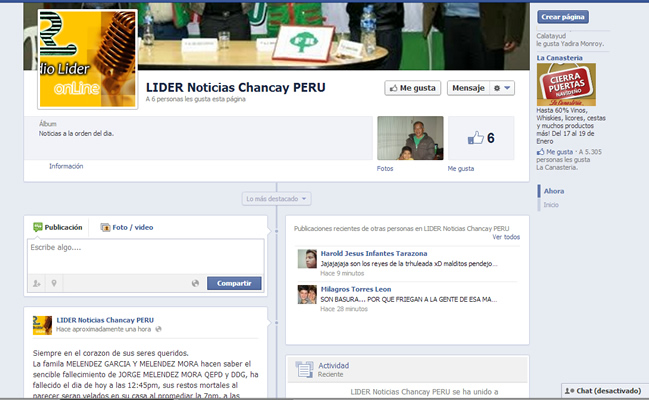Open LIDER Noticias Chancay PERU post author link
This screenshot has width=649, height=400.
[x=105, y=320]
